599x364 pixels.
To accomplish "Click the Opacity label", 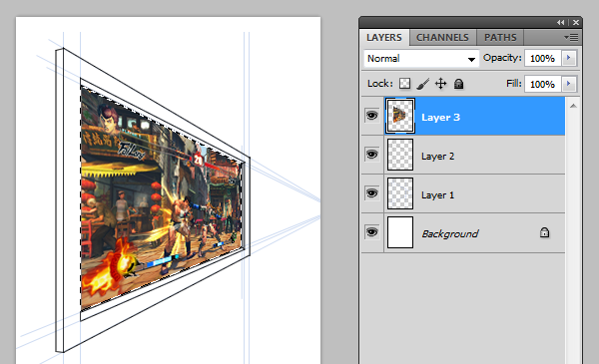I will point(502,58).
